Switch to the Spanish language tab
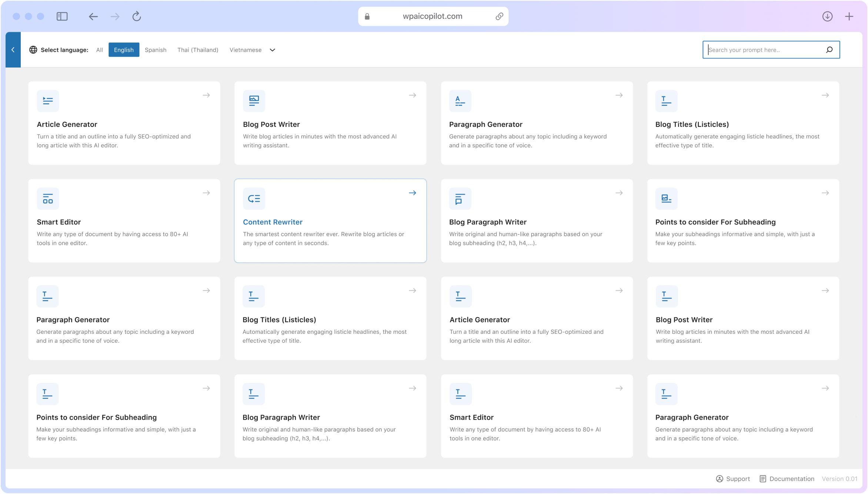The height and width of the screenshot is (494, 868). pos(156,50)
